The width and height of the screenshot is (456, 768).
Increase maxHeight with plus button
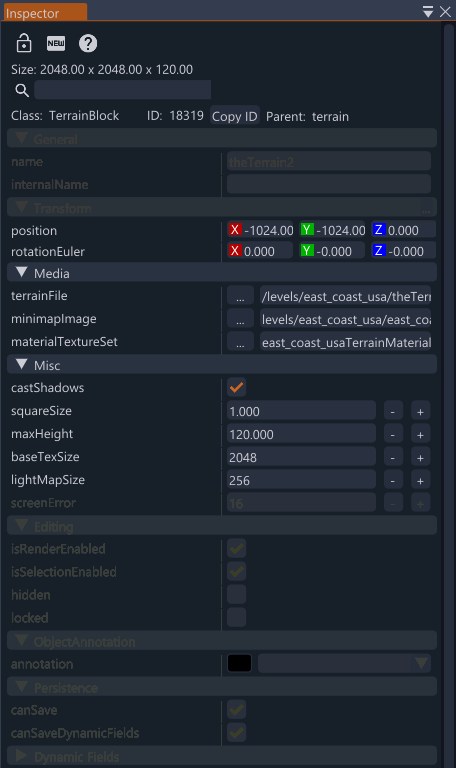[x=420, y=434]
